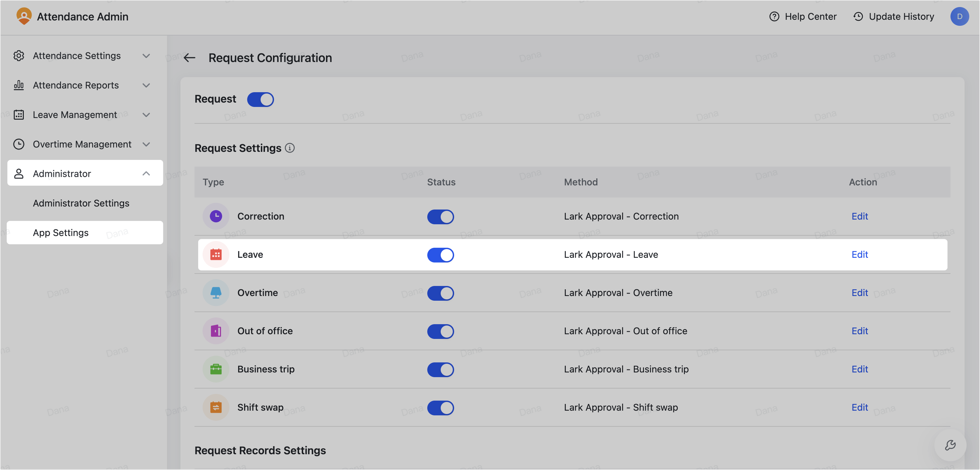The width and height of the screenshot is (980, 470).
Task: Select the Overtime Management clock icon
Action: click(x=19, y=144)
